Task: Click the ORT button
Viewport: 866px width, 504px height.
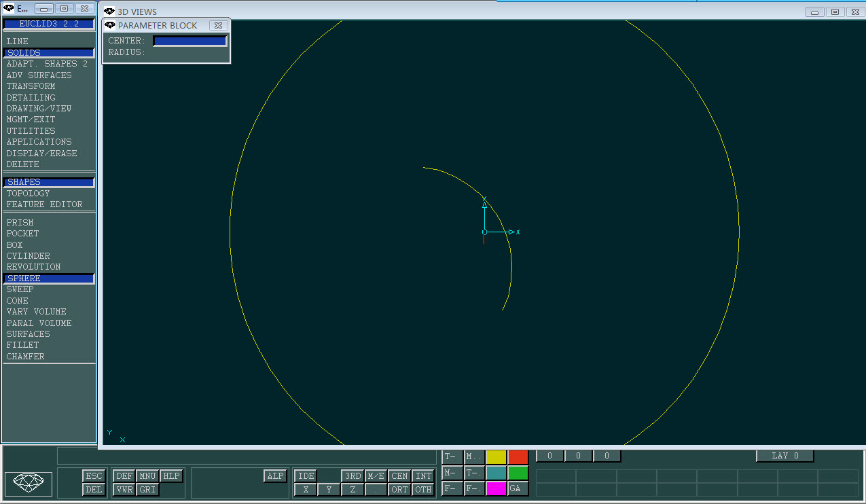Action: coord(399,490)
